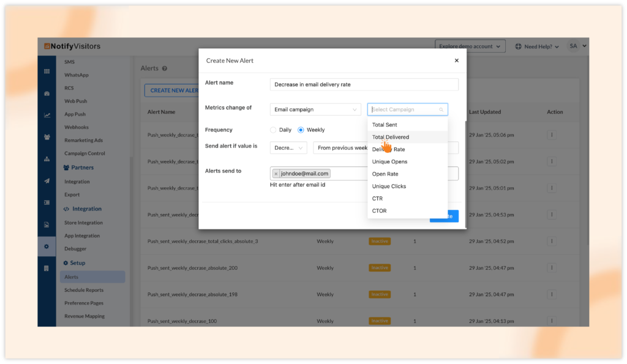
Task: Open the analytics line-chart icon in left rail
Action: tap(47, 115)
